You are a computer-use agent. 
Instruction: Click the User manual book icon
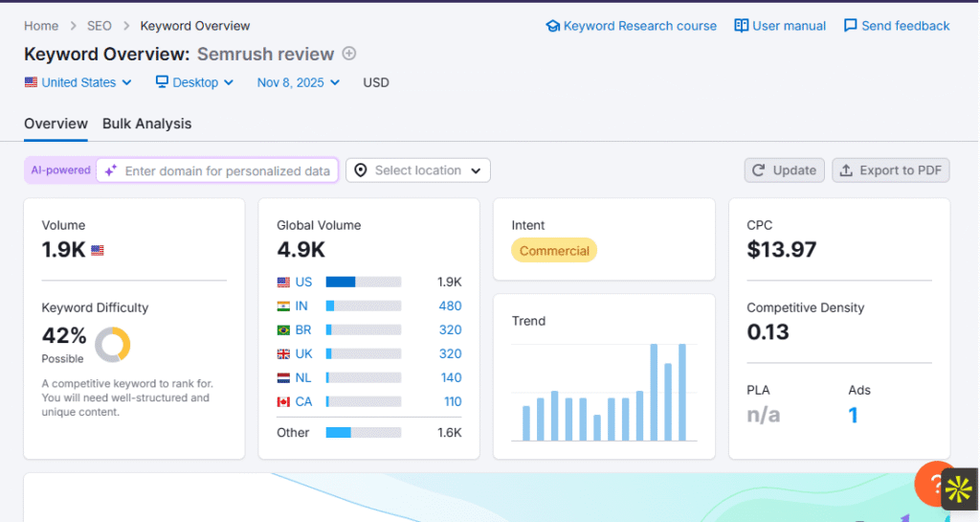[742, 26]
